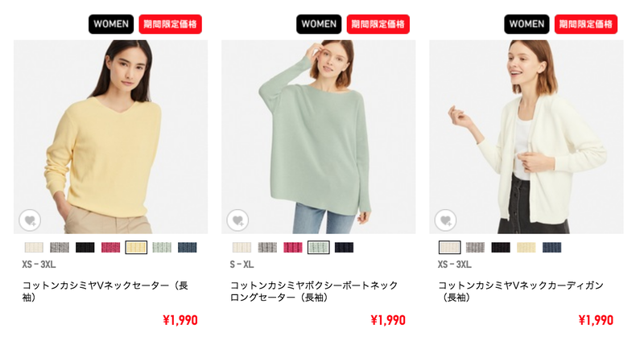Select pink swatch for V-neck sweater
This screenshot has width=644, height=341.
pyautogui.click(x=110, y=248)
